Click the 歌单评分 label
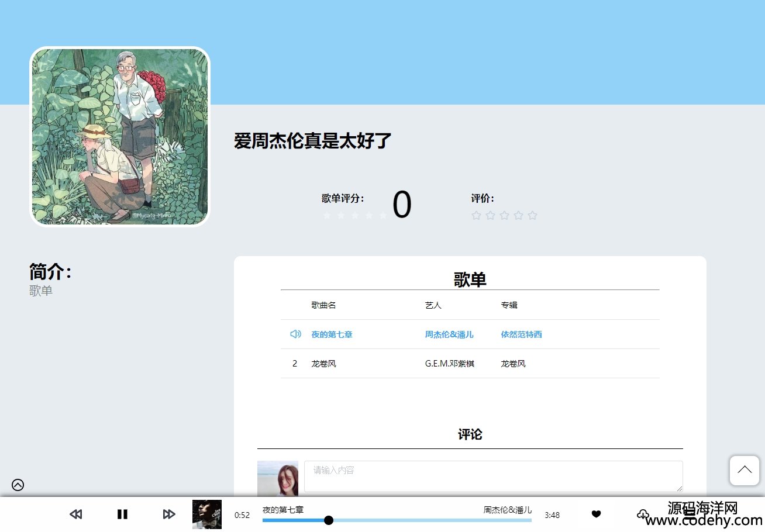 click(343, 198)
